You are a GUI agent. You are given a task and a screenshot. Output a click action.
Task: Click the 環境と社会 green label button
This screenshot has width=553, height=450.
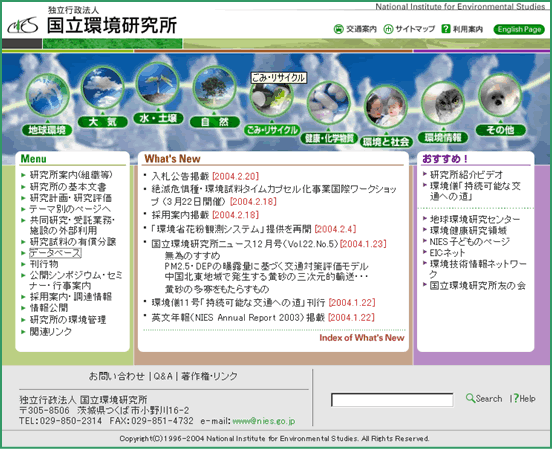386,142
